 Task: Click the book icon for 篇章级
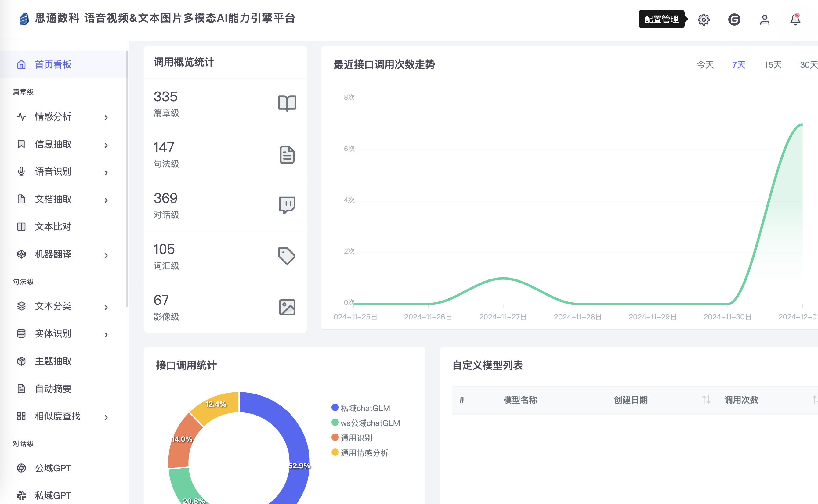[287, 103]
